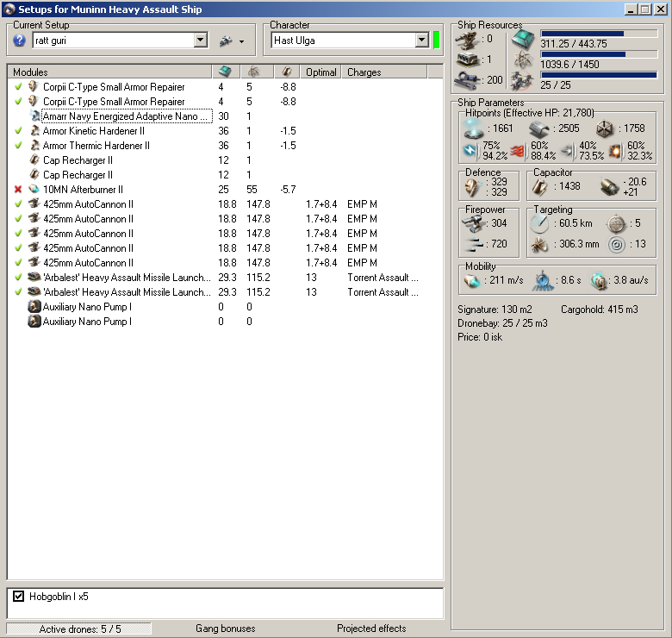Screen dimensions: 672x638
Task: Click the Price: 0 isk text
Action: (480, 337)
